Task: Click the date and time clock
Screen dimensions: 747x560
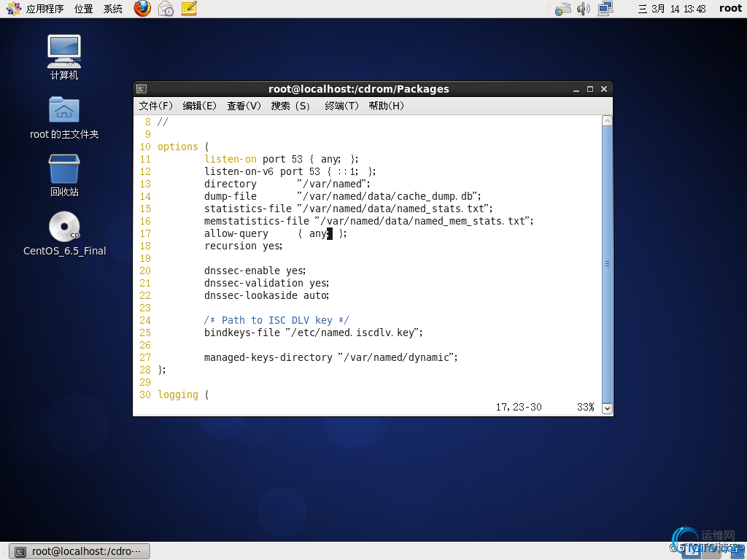Action: point(672,9)
